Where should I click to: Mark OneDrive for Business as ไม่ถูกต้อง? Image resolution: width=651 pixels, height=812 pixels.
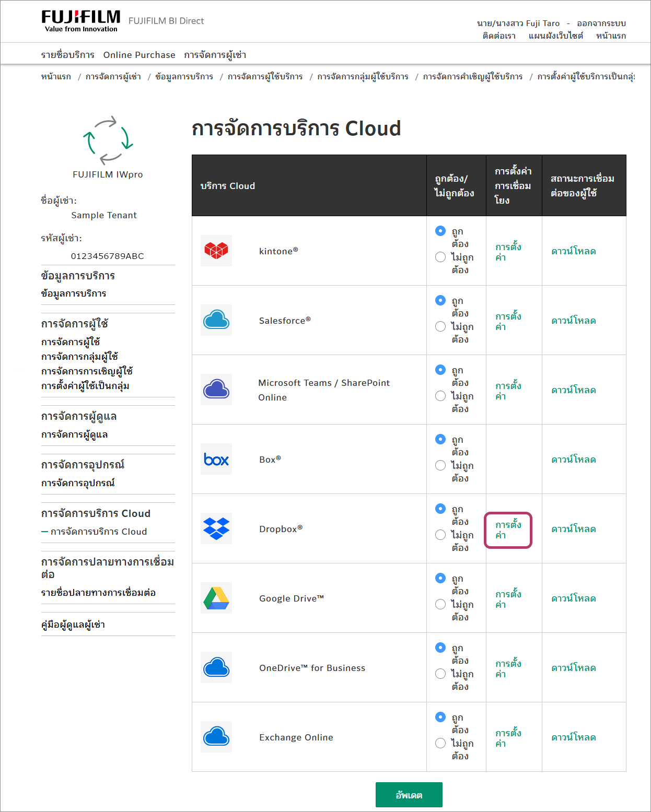coord(440,674)
